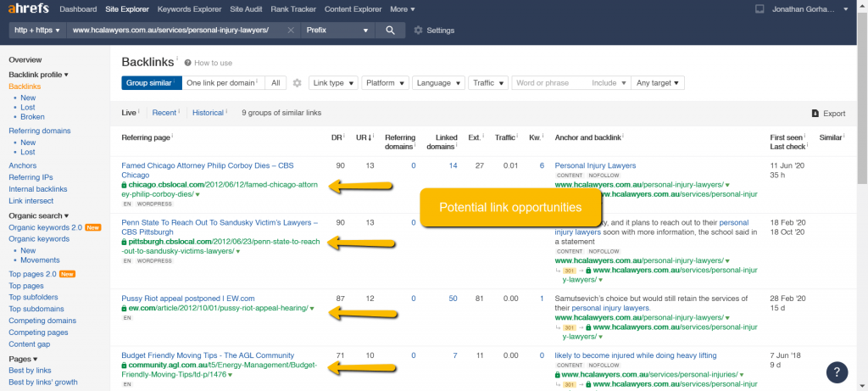Click the Word or phrase input field
Viewport: 868px width, 391px height.
coord(549,83)
